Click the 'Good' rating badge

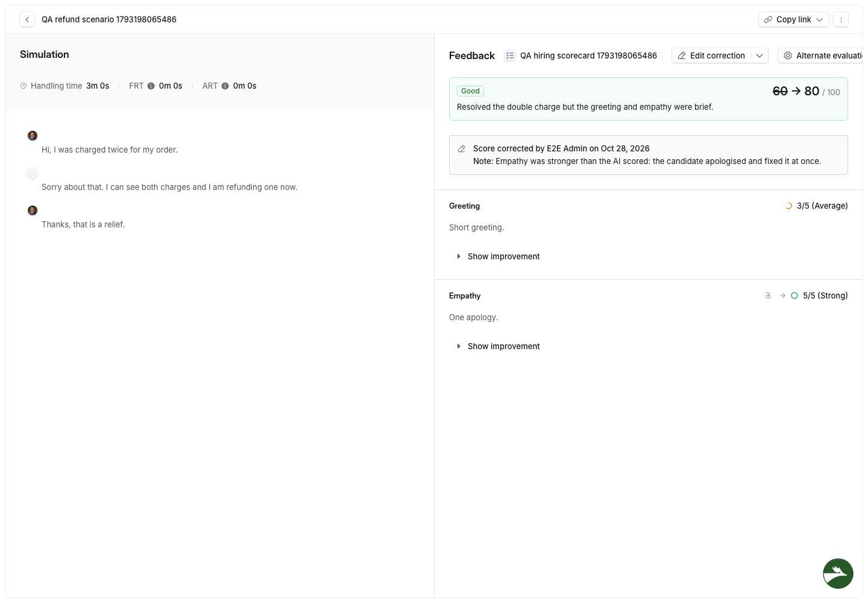[x=470, y=91]
